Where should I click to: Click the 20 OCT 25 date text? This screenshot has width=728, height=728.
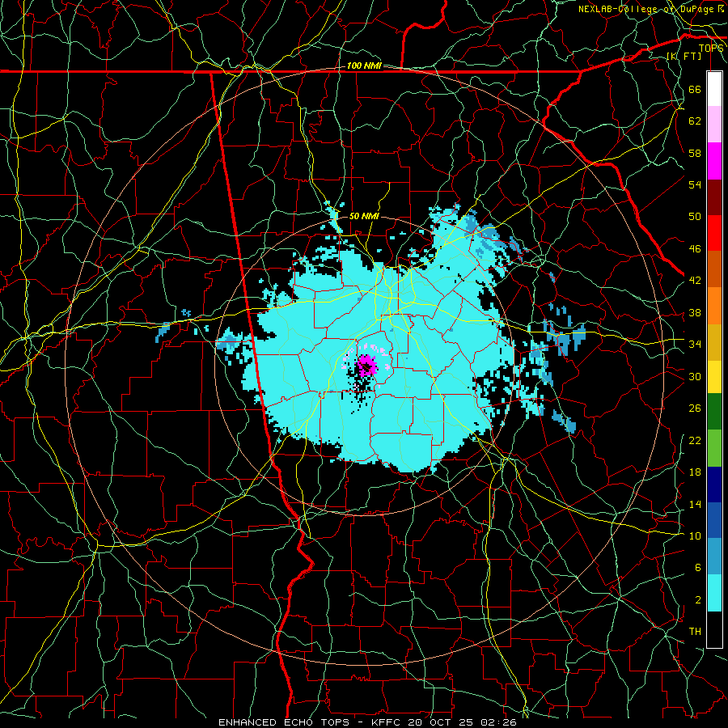tap(442, 722)
